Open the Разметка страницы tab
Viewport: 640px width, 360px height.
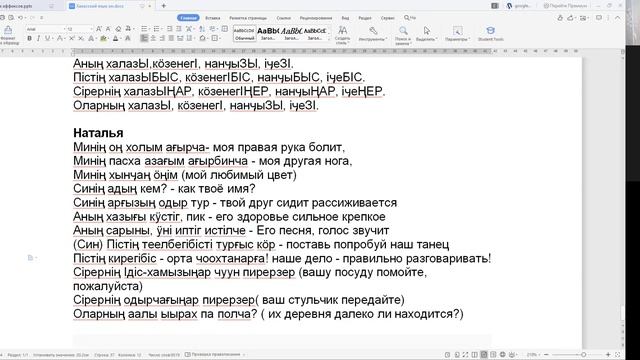pos(248,18)
